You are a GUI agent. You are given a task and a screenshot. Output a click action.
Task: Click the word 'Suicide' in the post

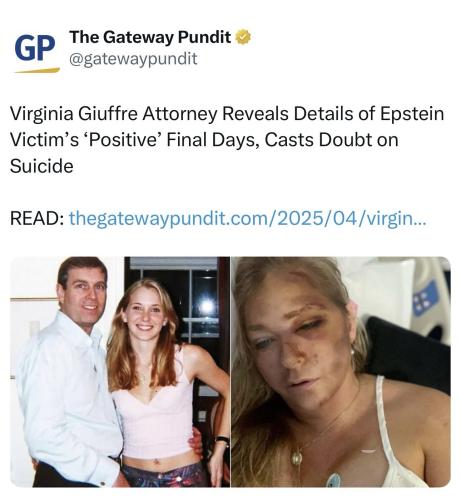42,166
